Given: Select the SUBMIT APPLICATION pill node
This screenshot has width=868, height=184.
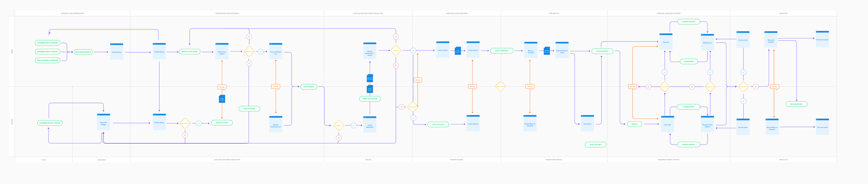Looking at the screenshot, I should click(x=370, y=99).
